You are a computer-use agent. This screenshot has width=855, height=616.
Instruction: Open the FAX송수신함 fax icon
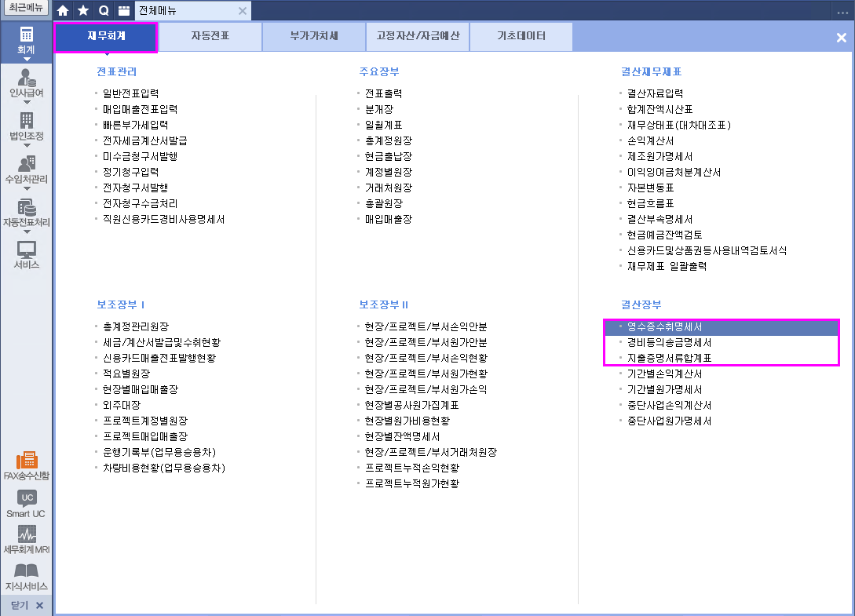tap(27, 460)
